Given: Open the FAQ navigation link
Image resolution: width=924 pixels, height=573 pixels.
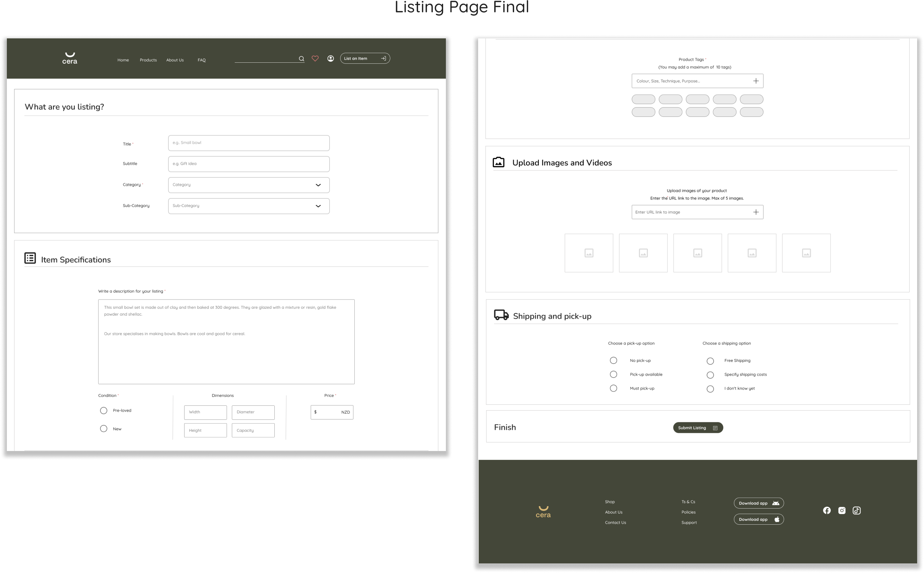Looking at the screenshot, I should [202, 60].
